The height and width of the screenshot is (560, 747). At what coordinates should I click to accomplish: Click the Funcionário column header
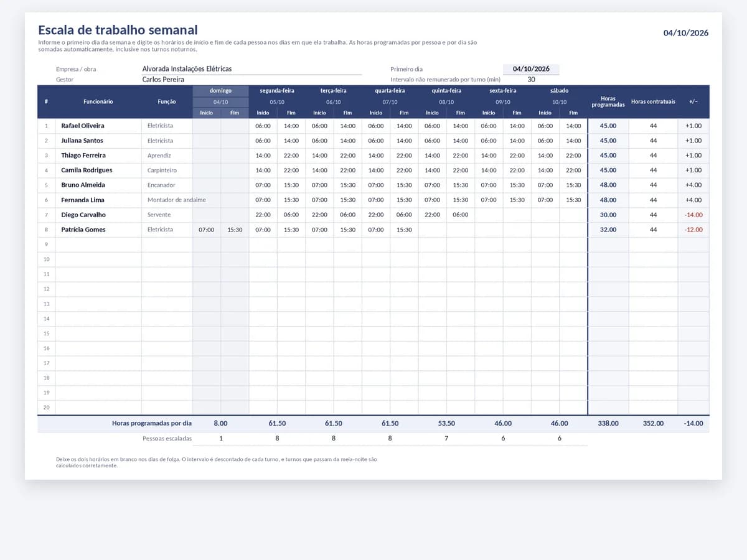[98, 101]
